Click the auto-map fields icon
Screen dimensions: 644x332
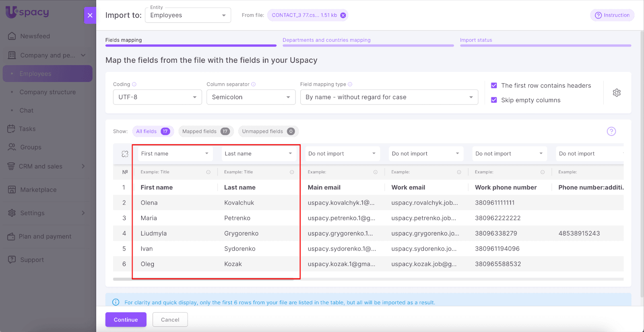click(x=125, y=154)
